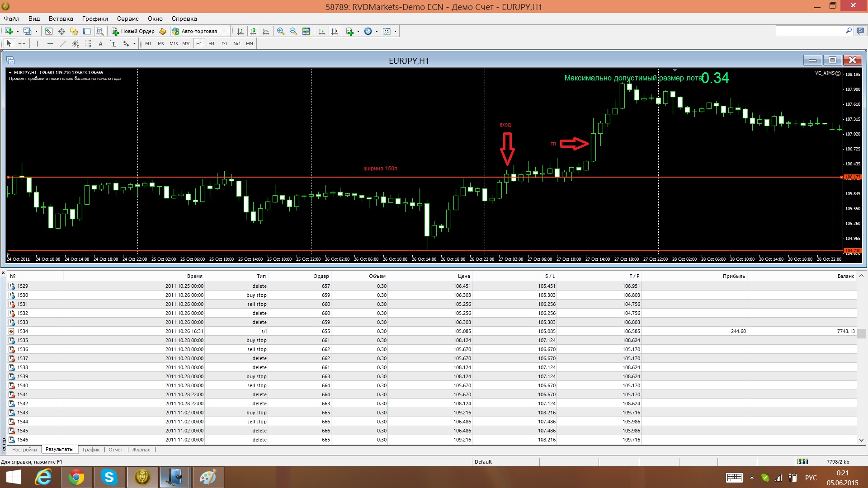
Task: Open the Сервис menu
Action: point(127,19)
